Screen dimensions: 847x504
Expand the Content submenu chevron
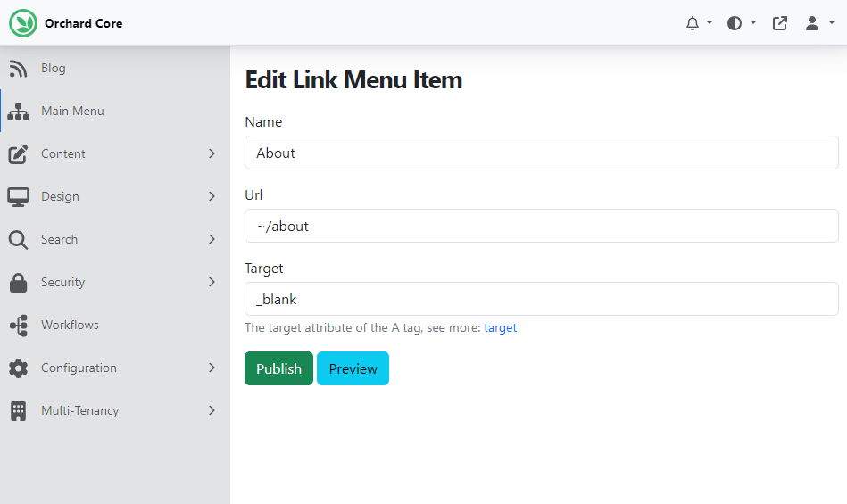[212, 153]
